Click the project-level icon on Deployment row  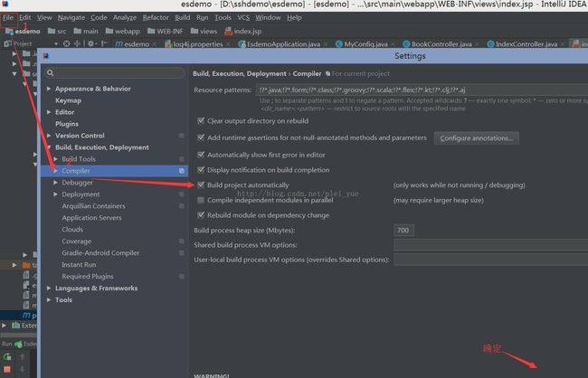point(182,194)
